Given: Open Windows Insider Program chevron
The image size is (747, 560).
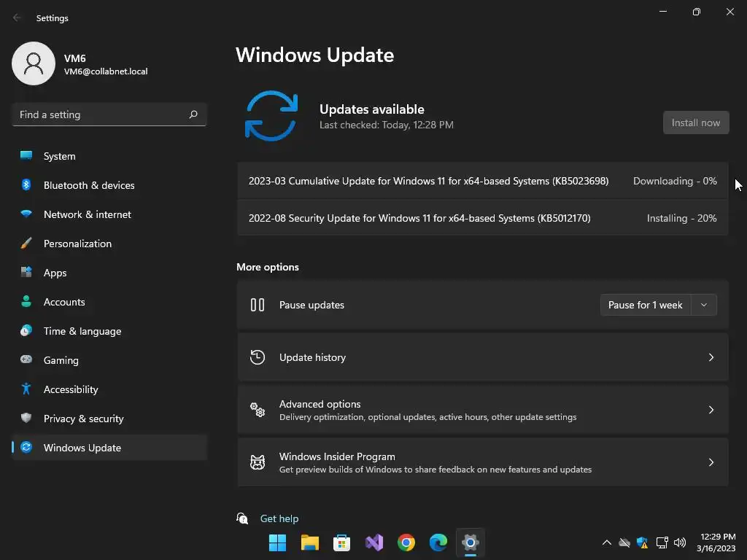Looking at the screenshot, I should coord(711,462).
